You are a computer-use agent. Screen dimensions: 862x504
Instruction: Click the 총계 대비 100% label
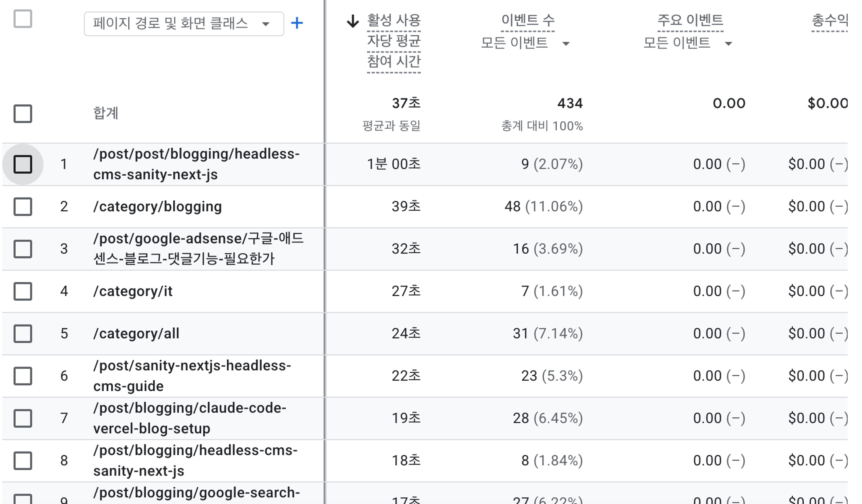coord(542,126)
